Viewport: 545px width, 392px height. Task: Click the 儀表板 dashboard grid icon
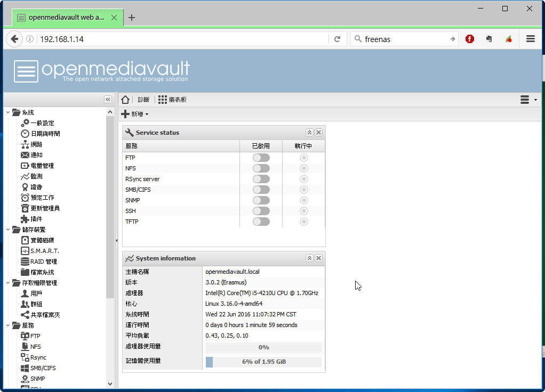162,100
